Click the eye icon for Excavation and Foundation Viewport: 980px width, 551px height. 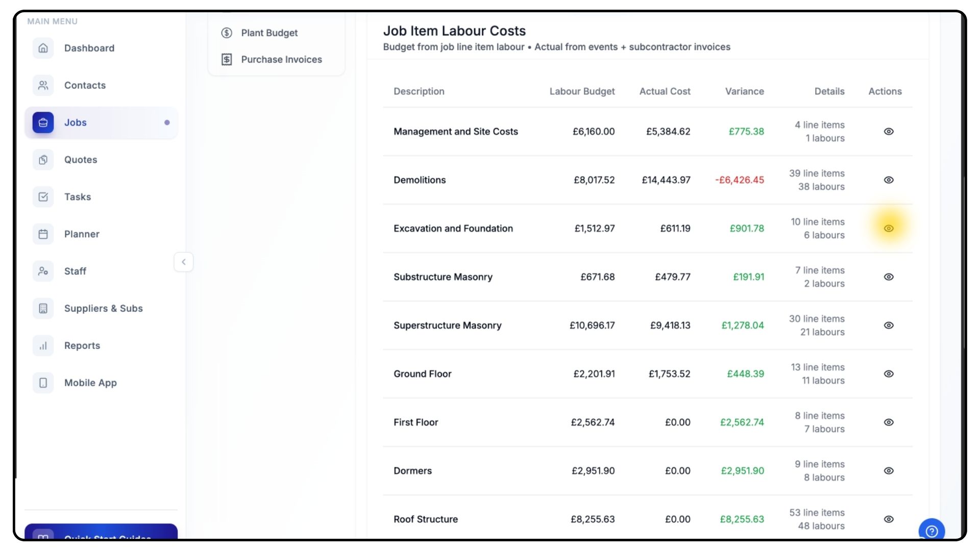click(889, 229)
